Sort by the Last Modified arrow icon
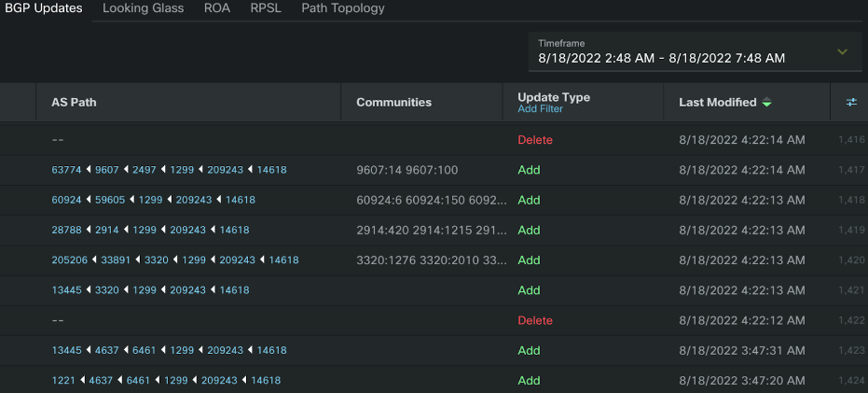 click(x=766, y=102)
